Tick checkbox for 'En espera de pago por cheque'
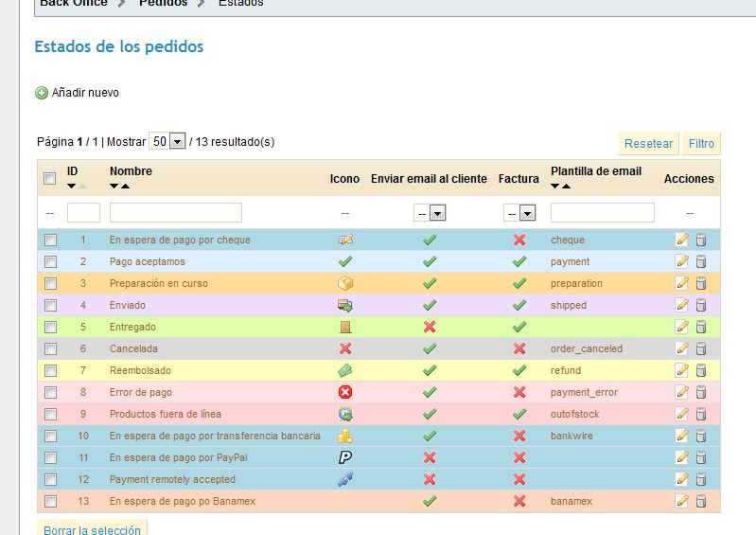 coord(51,240)
